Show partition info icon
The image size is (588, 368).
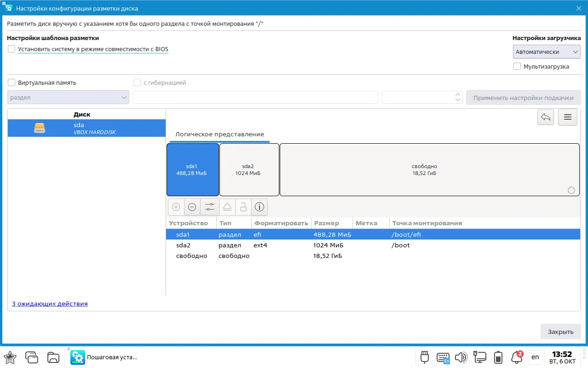click(259, 207)
